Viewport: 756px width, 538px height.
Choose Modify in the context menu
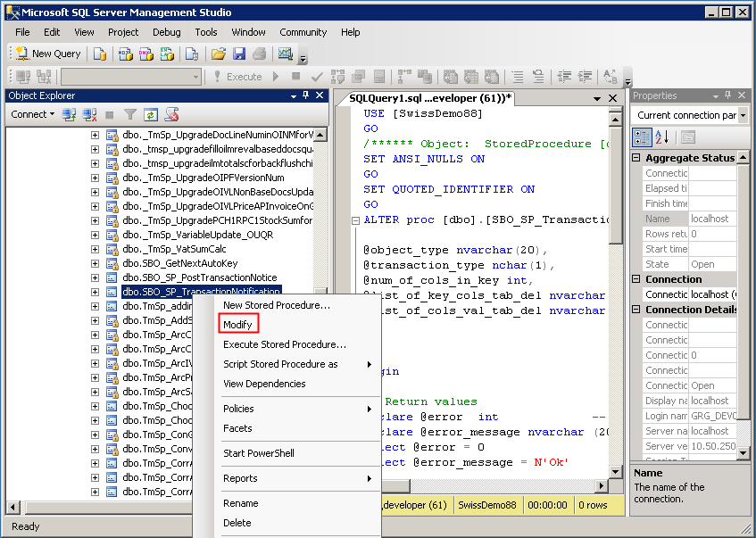pos(238,325)
